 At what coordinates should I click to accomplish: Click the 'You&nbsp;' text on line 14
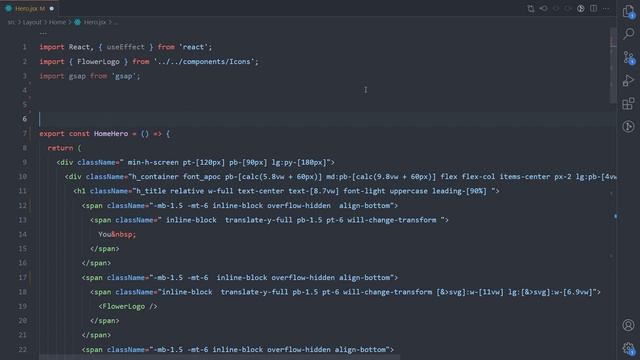[117, 234]
